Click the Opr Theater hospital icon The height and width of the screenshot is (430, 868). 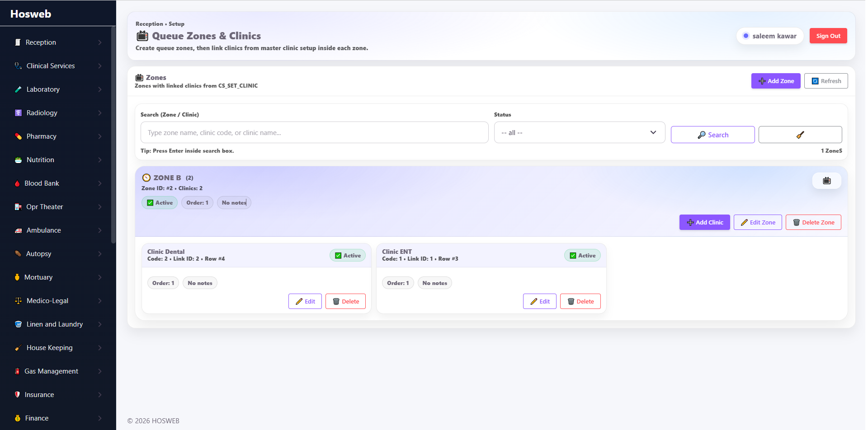(x=18, y=207)
